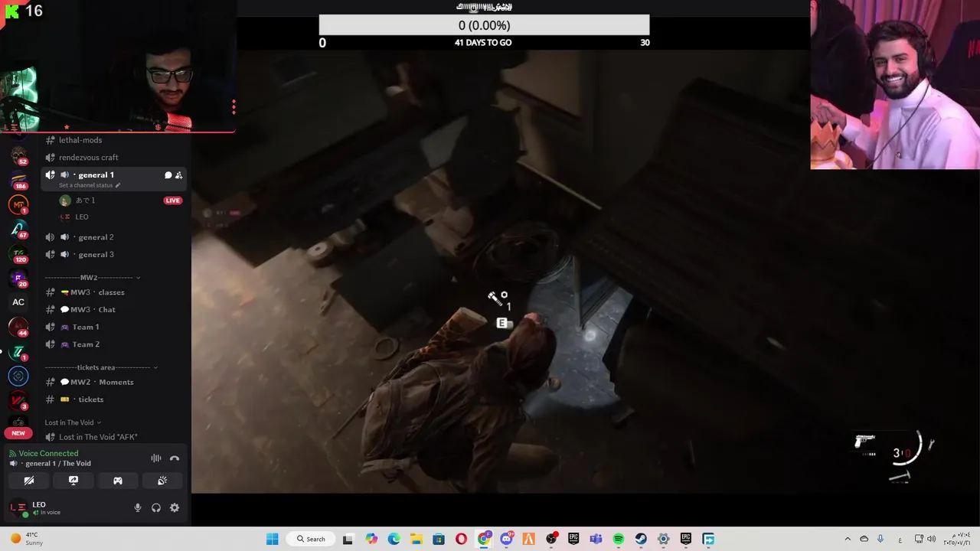Open LEO user profile area

pyautogui.click(x=46, y=508)
